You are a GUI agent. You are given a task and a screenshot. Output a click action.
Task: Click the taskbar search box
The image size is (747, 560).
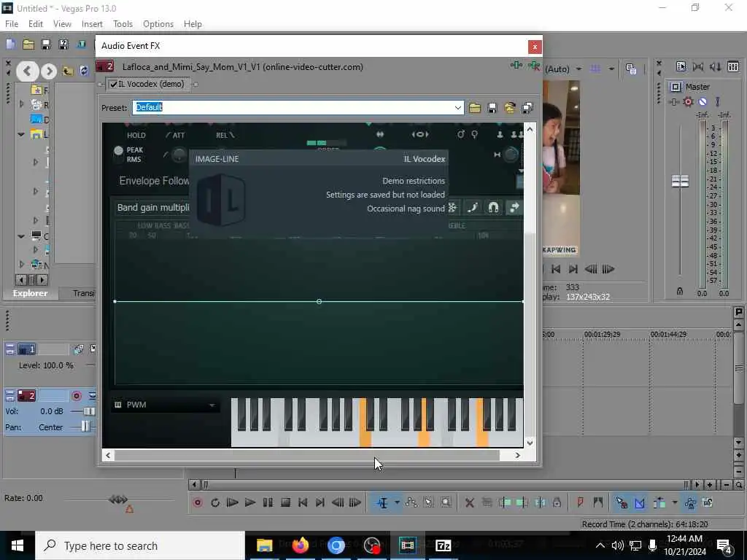140,545
